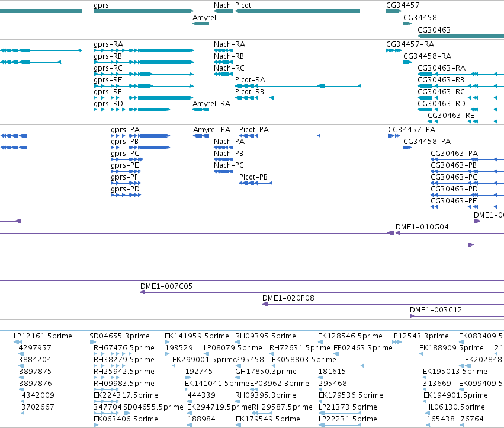504x428 pixels.
Task: Click the gprs-RA transcript label
Action: pyautogui.click(x=108, y=44)
